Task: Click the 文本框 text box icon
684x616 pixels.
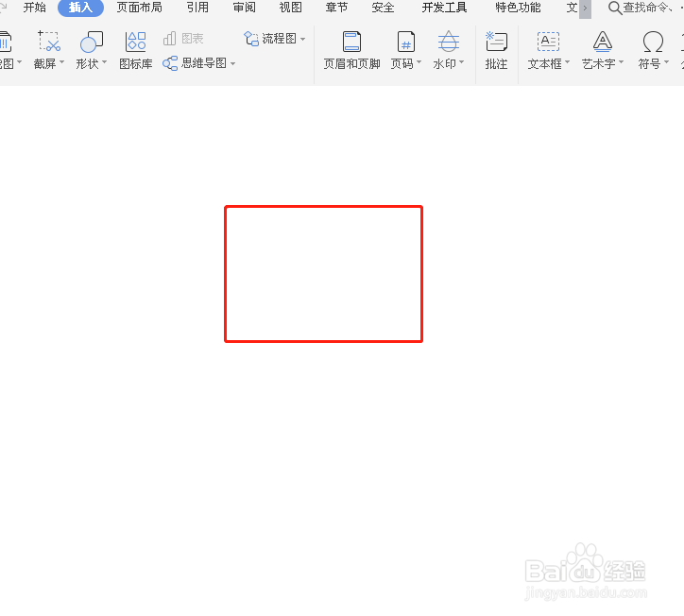Action: pos(548,42)
